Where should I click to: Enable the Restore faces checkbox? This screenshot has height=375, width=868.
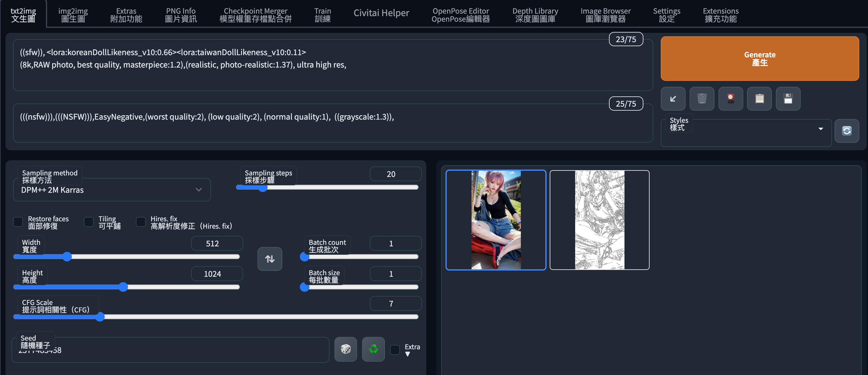coord(18,222)
